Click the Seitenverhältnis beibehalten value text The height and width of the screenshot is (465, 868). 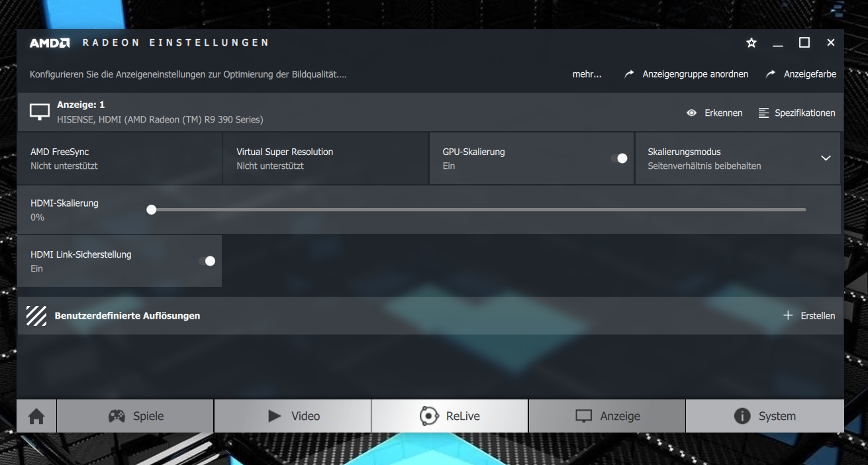(704, 166)
